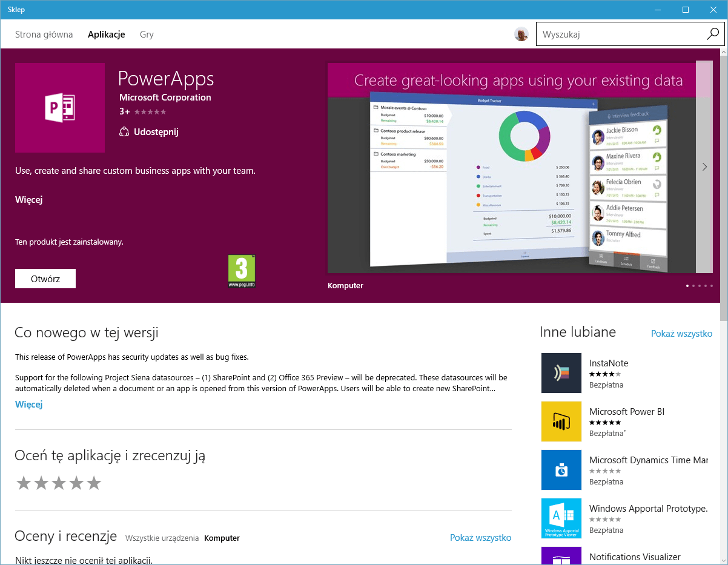This screenshot has height=565, width=728.
Task: Rate the app two stars
Action: click(41, 483)
